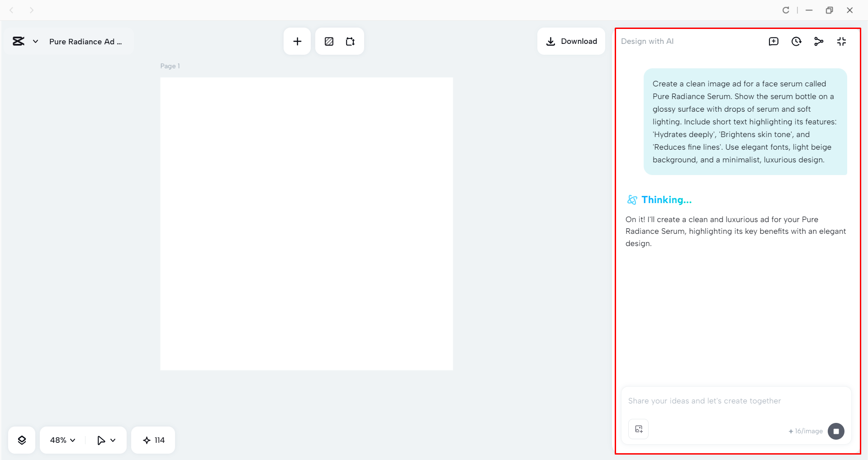Open a new AI chat conversation

[x=773, y=41]
